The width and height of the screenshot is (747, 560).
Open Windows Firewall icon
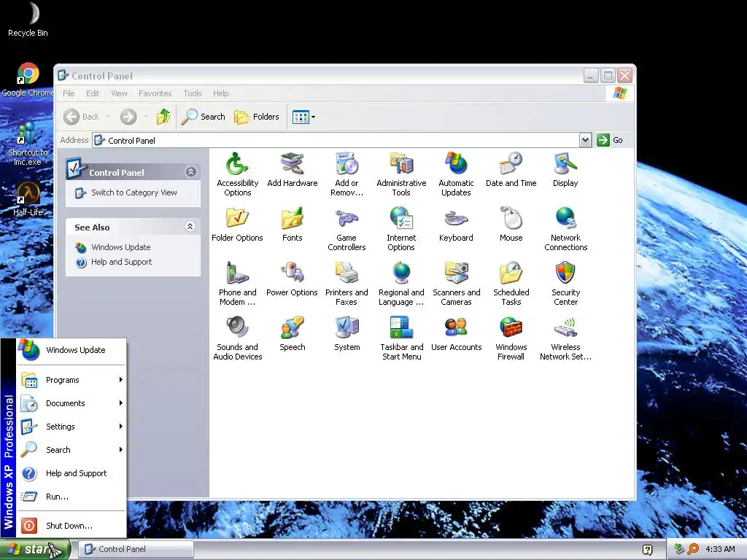[511, 339]
